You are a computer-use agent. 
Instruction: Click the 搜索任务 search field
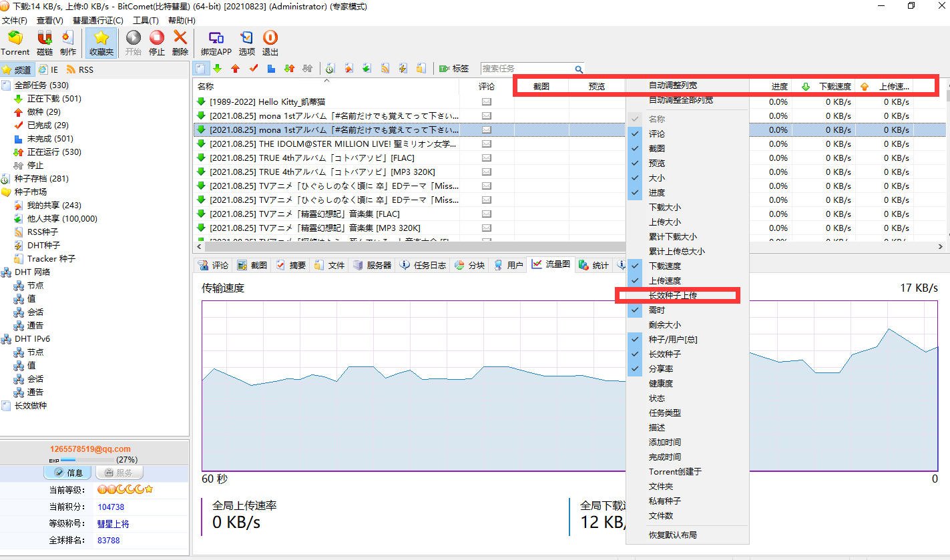(x=526, y=69)
